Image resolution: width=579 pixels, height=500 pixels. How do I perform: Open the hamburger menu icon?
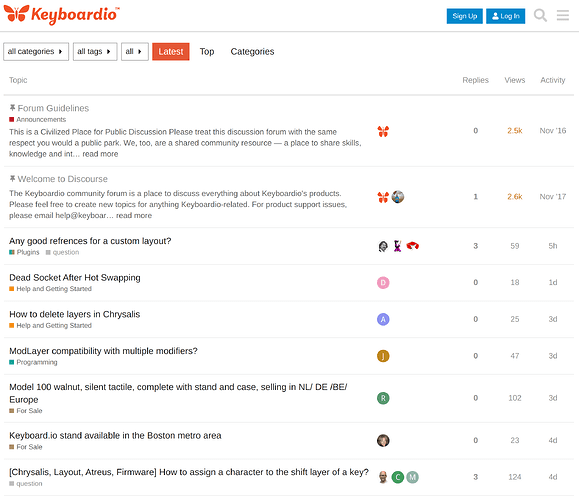(x=563, y=16)
